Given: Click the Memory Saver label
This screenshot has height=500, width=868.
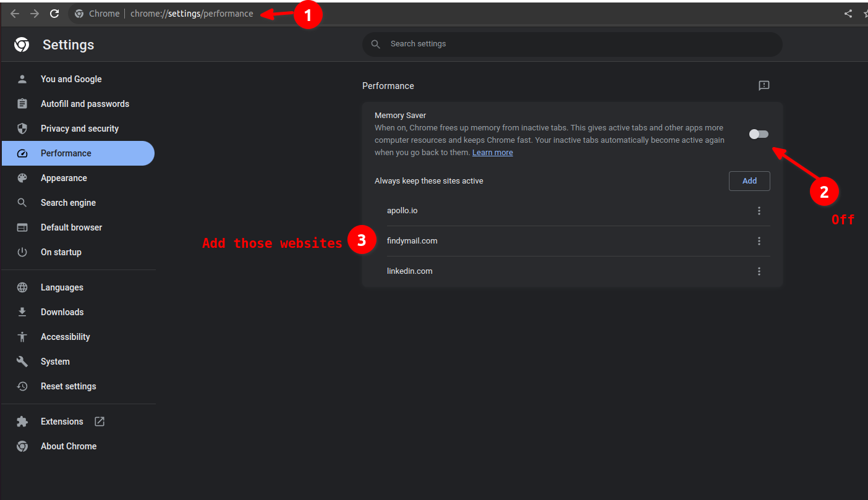Looking at the screenshot, I should [x=401, y=116].
